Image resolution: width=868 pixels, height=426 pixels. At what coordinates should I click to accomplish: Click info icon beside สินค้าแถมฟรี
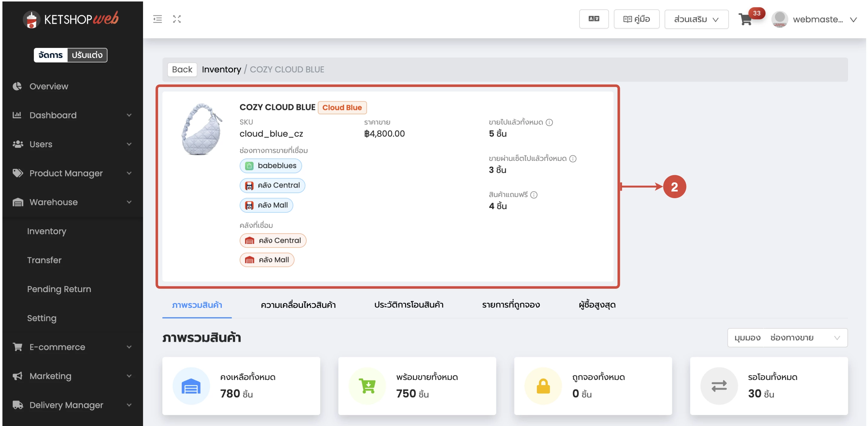pyautogui.click(x=534, y=195)
